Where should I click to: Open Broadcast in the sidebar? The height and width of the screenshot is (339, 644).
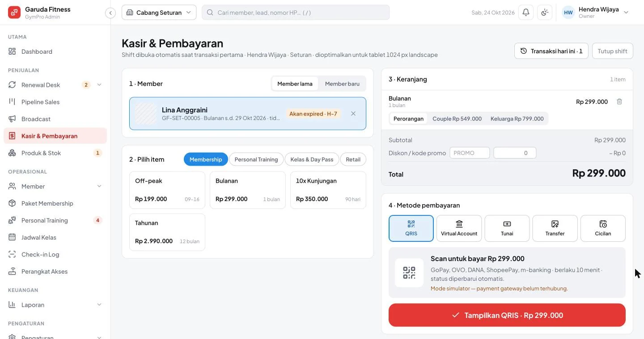point(55,119)
